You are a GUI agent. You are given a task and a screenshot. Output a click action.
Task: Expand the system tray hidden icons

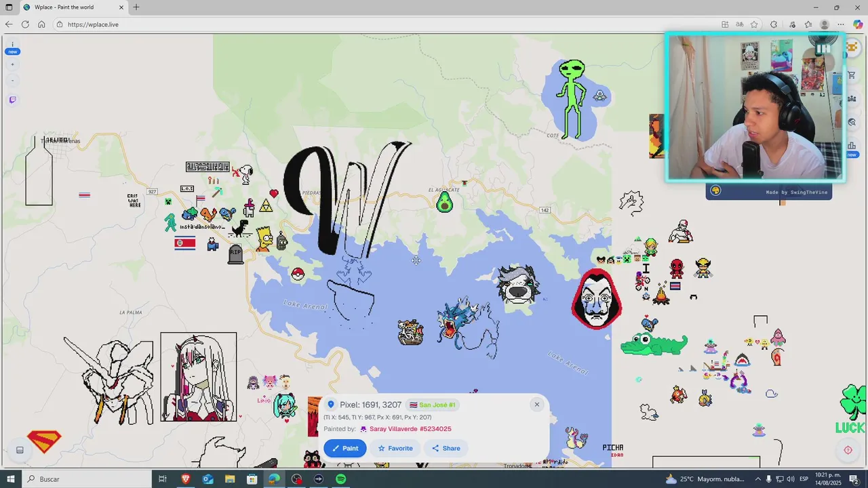[x=757, y=479]
